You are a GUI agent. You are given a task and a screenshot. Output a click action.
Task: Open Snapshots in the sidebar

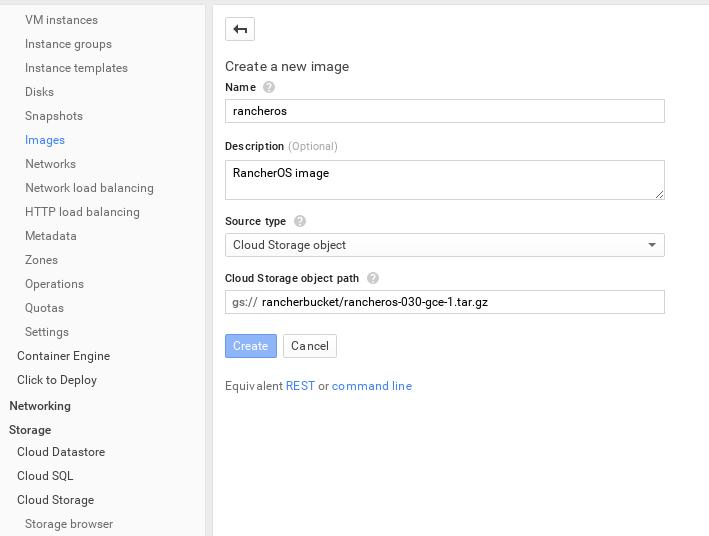click(54, 116)
